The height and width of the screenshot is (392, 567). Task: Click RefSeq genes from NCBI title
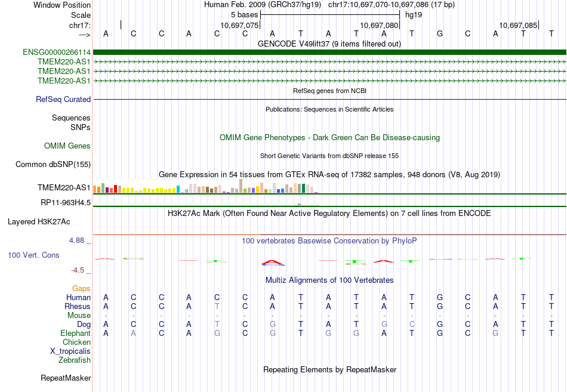tap(329, 91)
